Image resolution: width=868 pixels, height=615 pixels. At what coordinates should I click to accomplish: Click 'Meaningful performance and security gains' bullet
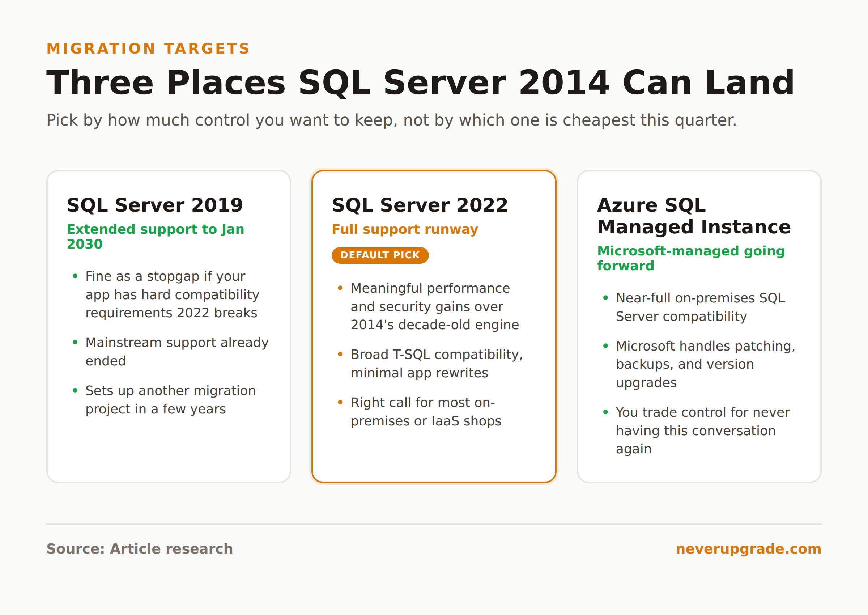pyautogui.click(x=435, y=306)
